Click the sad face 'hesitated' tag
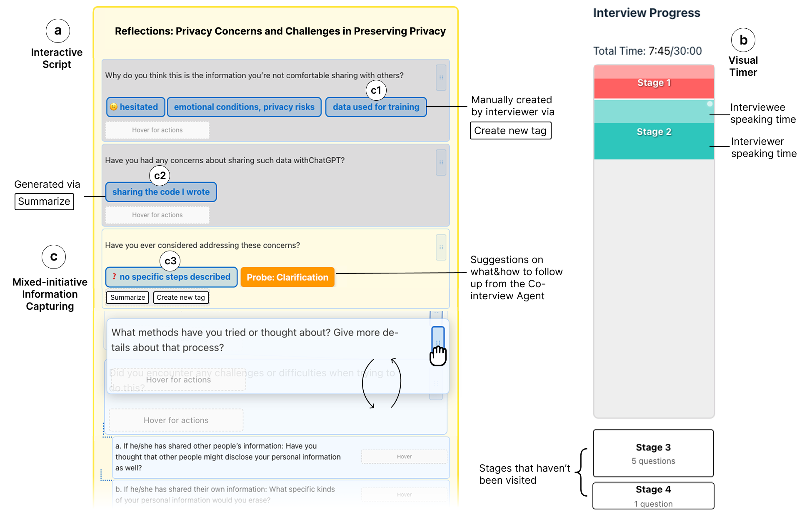The width and height of the screenshot is (812, 522). click(135, 107)
